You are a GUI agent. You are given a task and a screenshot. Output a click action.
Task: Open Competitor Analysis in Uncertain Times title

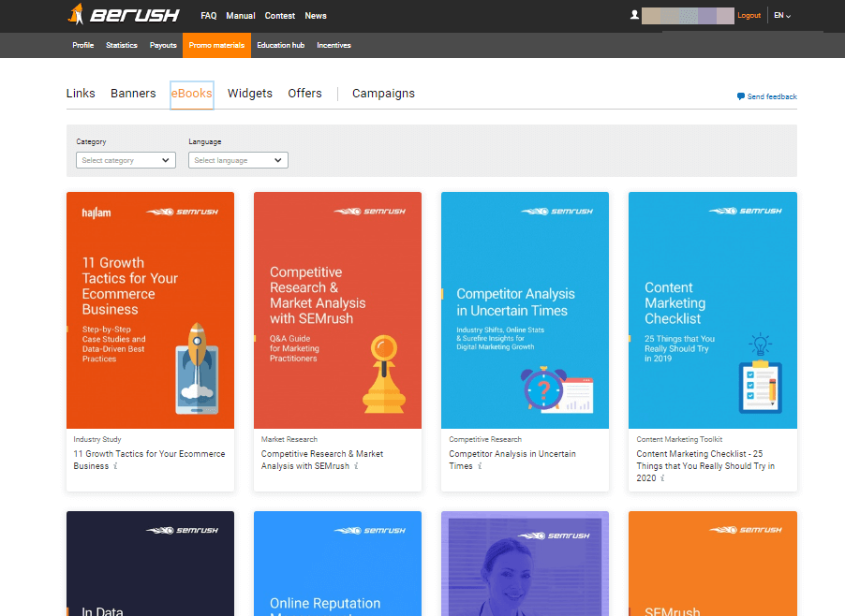tap(511, 460)
